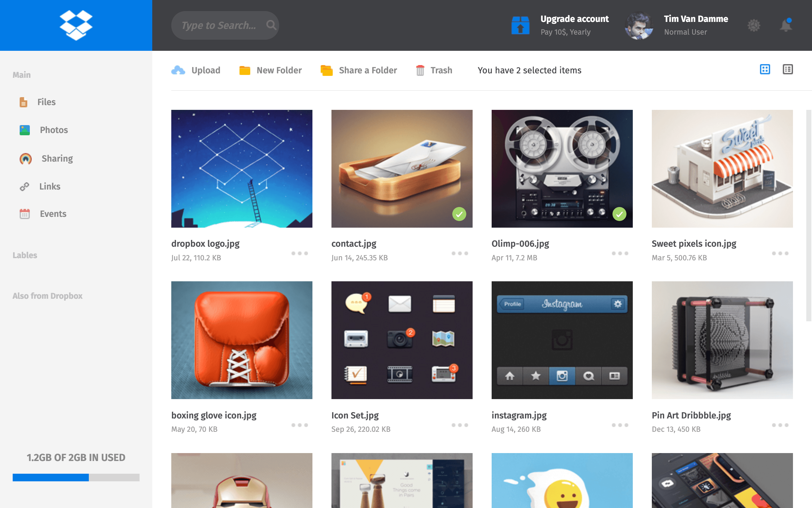The image size is (812, 508).
Task: Click the New Folder icon
Action: (245, 70)
